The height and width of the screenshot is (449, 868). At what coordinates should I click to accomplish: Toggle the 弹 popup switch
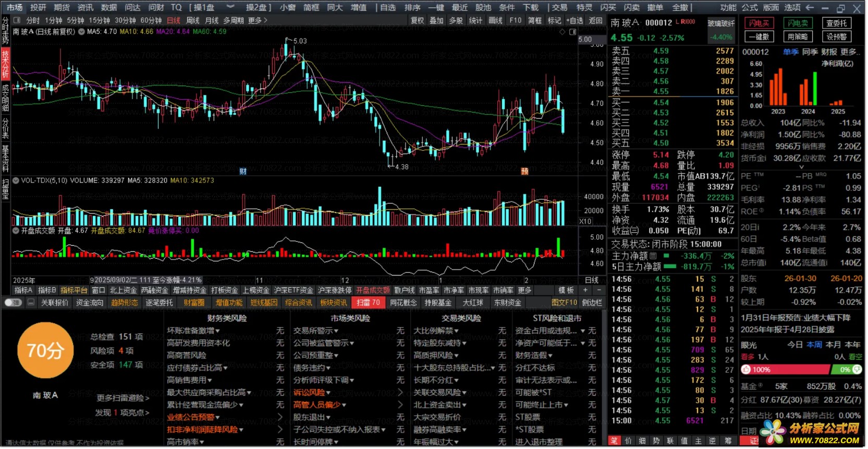(x=13, y=303)
